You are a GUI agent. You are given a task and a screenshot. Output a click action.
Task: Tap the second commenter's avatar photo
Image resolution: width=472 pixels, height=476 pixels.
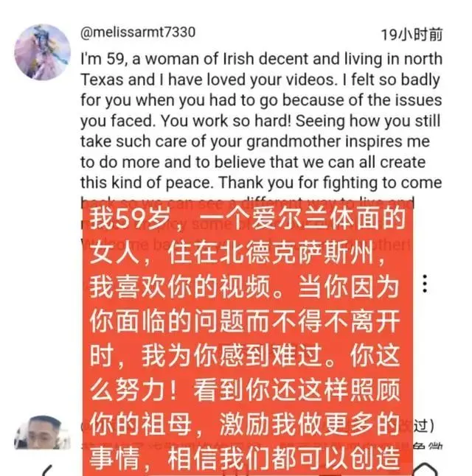pyautogui.click(x=43, y=433)
